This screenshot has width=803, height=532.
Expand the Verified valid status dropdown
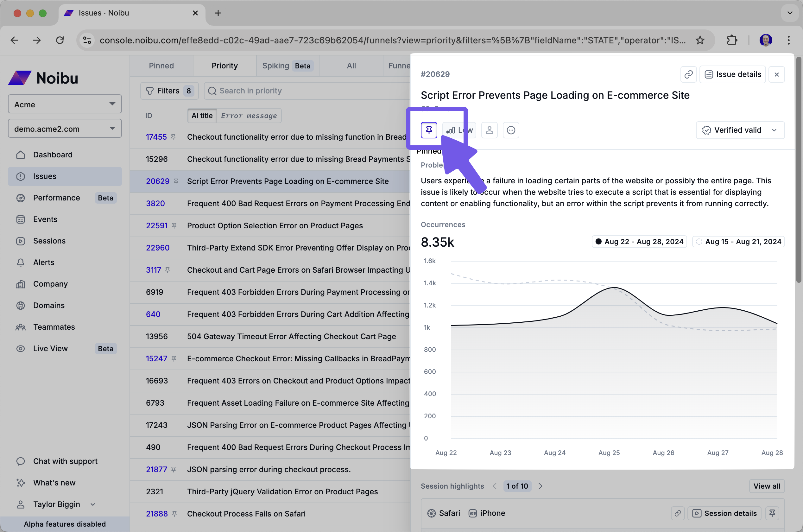(740, 130)
